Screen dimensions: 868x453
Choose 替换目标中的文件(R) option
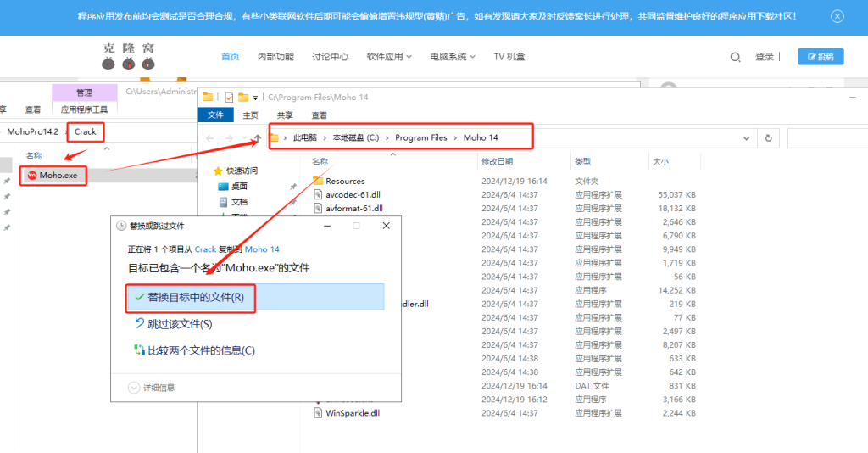(x=254, y=297)
